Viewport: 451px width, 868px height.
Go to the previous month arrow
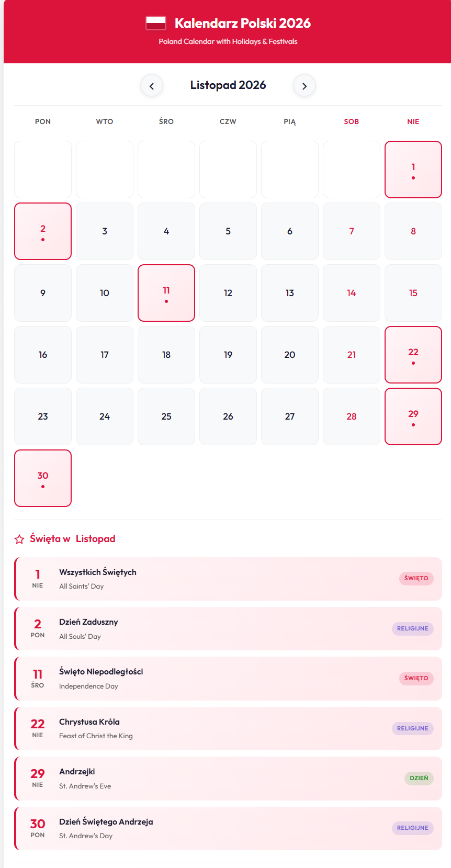(152, 86)
